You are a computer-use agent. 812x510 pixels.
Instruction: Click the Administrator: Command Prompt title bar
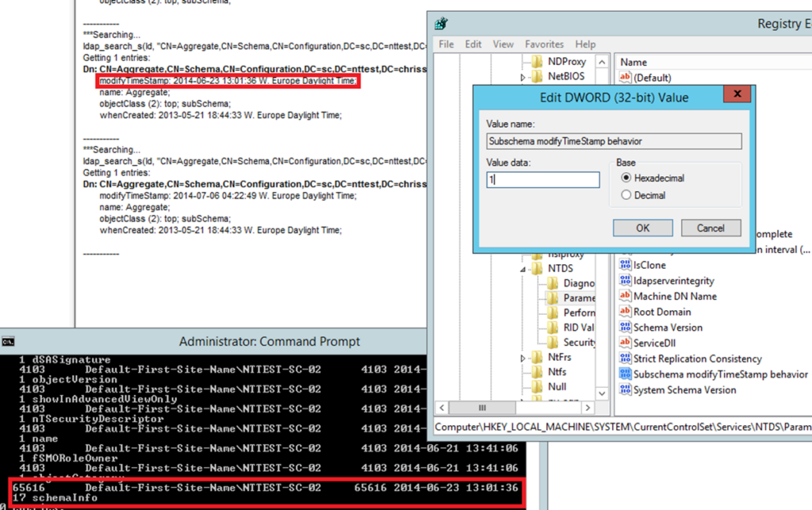[270, 341]
